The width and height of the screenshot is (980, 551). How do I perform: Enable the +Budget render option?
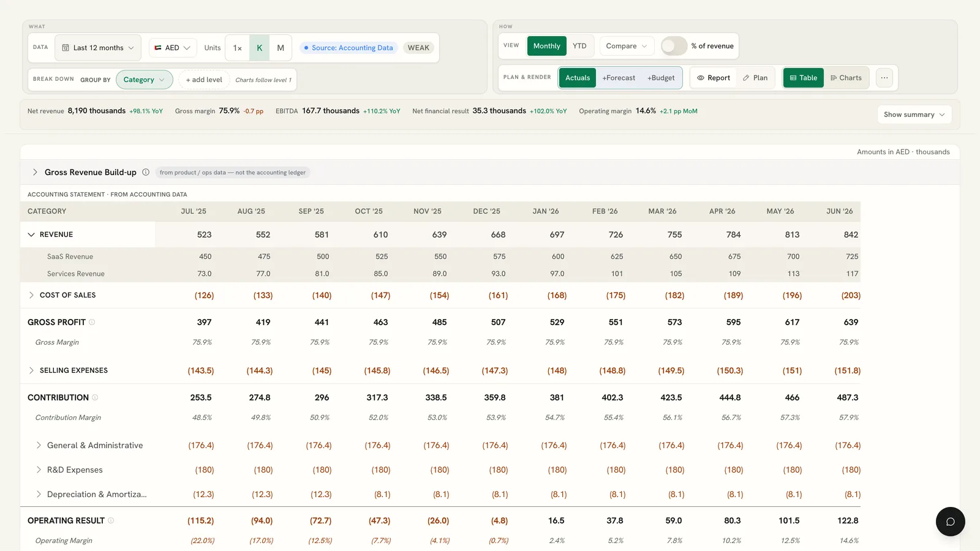(x=661, y=78)
